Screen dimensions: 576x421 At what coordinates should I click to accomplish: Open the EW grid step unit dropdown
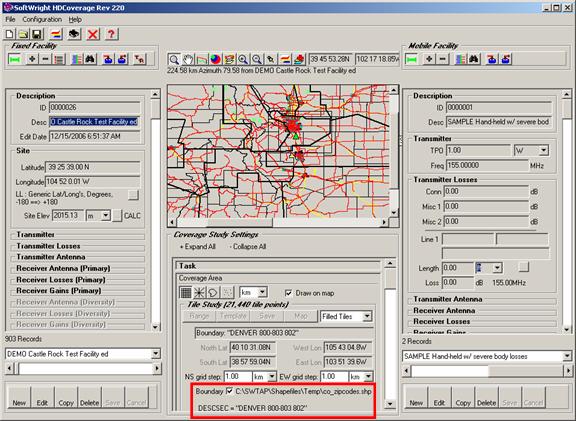pos(368,377)
